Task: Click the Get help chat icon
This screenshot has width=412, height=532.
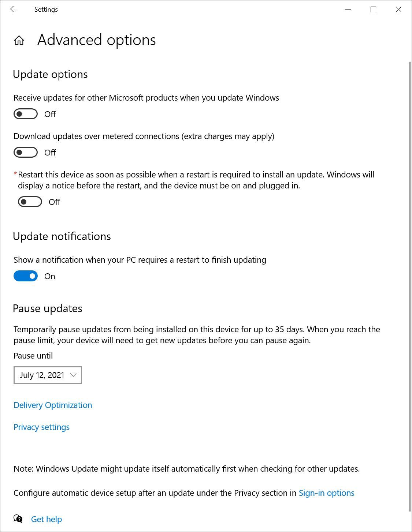Action: tap(18, 518)
